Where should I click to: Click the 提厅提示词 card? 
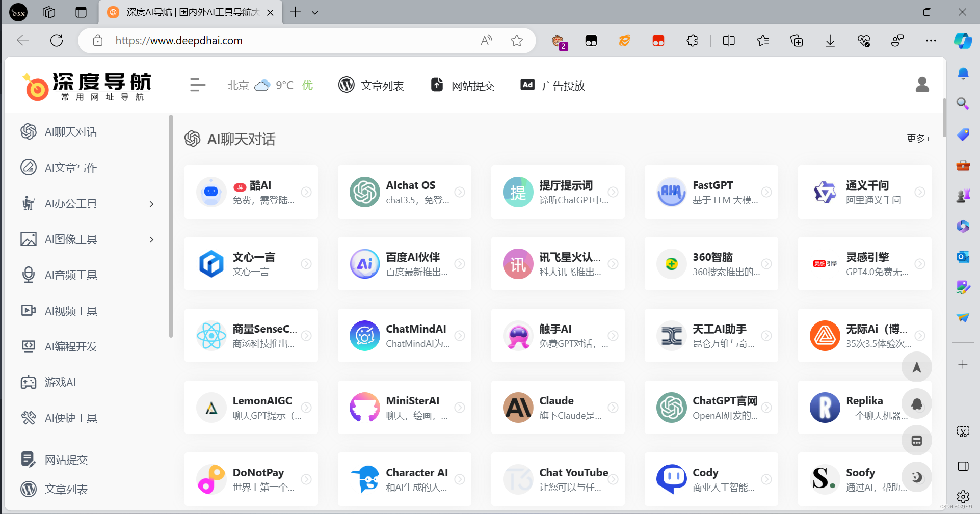558,192
